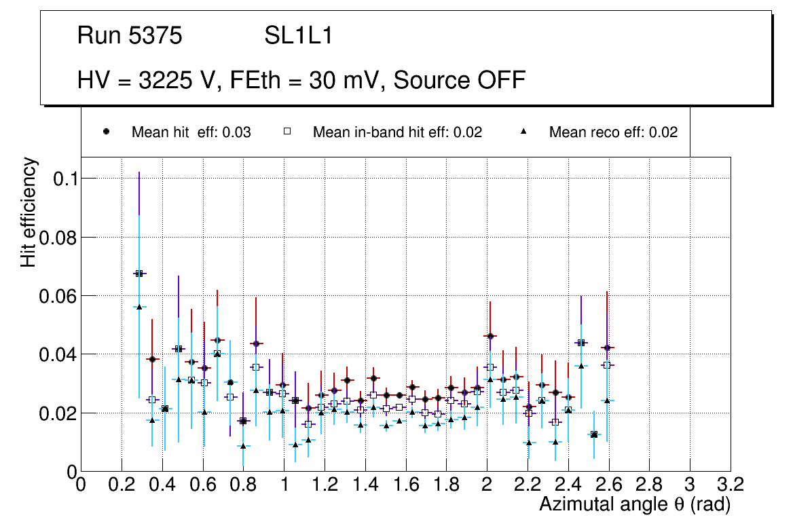Click the black triangle marker in the legend
Viewport: 812px width, 524px height.
[523, 132]
